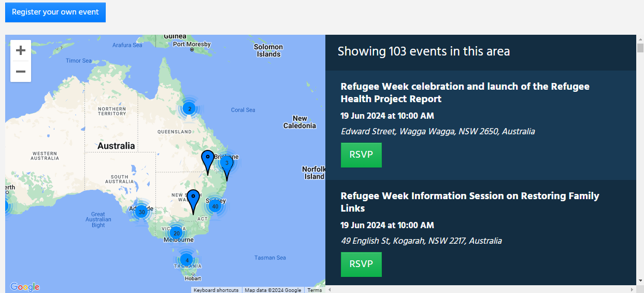Image resolution: width=644 pixels, height=293 pixels.
Task: Click the horizontal scrollbar left arrow
Action: [329, 289]
